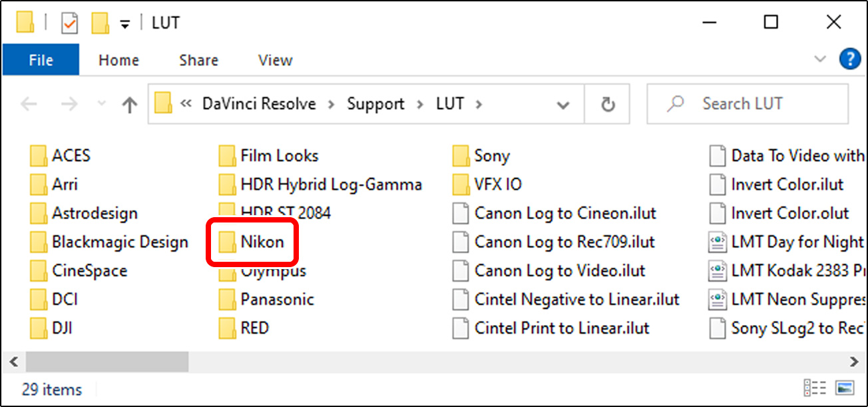Select the New Folder quick access icon

click(99, 22)
